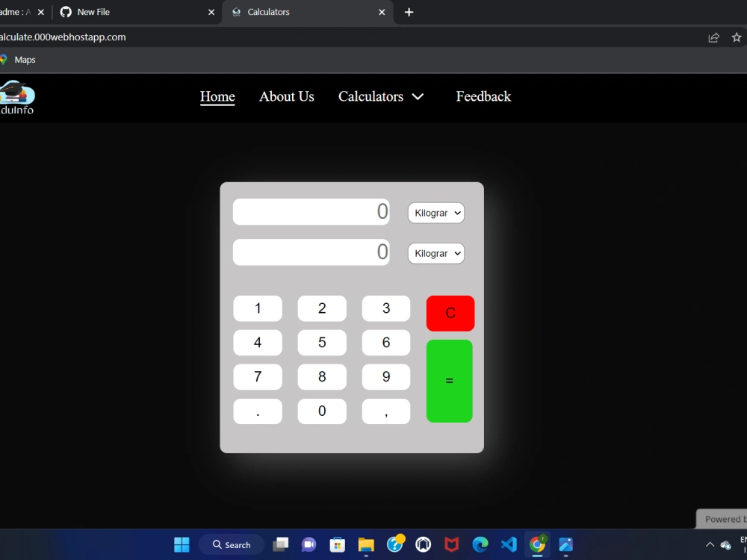Open the Windows Start menu
This screenshot has width=747, height=560.
(x=182, y=544)
